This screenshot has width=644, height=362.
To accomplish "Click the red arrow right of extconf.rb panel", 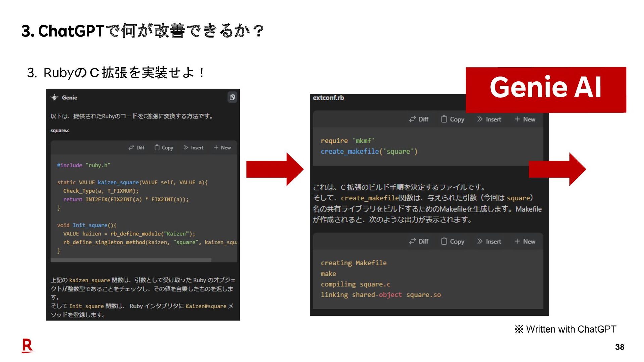I will pyautogui.click(x=557, y=169).
